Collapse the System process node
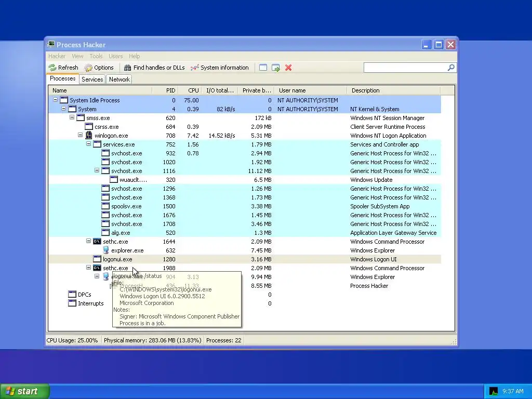The image size is (532, 399). click(63, 109)
